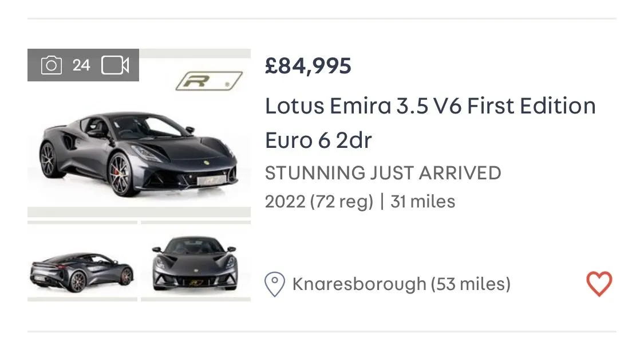
Task: Click the camera photos icon
Action: click(51, 65)
